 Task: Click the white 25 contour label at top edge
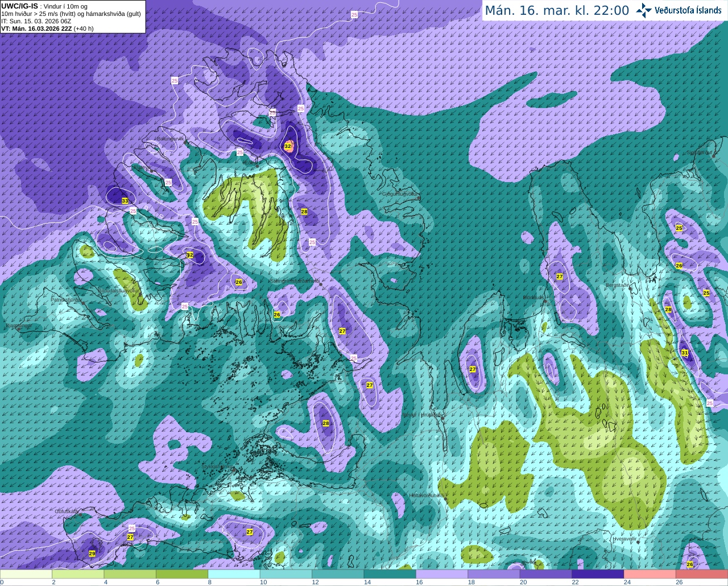[x=355, y=15]
